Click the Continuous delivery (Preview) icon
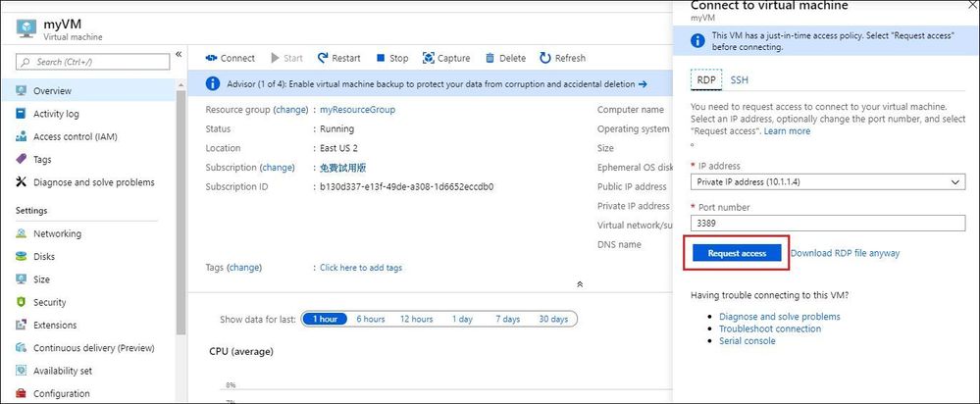 tap(22, 348)
